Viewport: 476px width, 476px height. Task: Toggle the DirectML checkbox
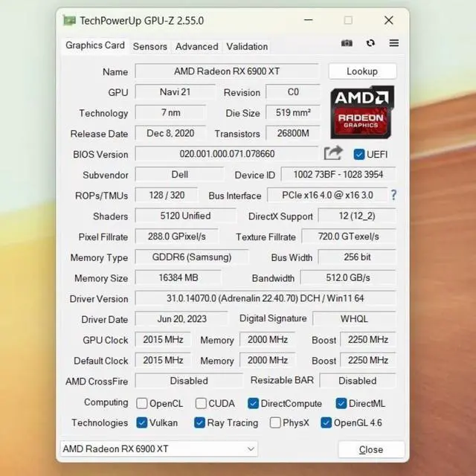[x=341, y=403]
